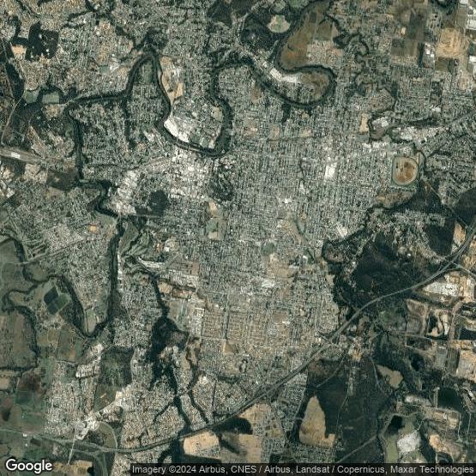Select the green sports fields in the central city
Viewport: 476px width, 476px height.
click(x=216, y=228)
